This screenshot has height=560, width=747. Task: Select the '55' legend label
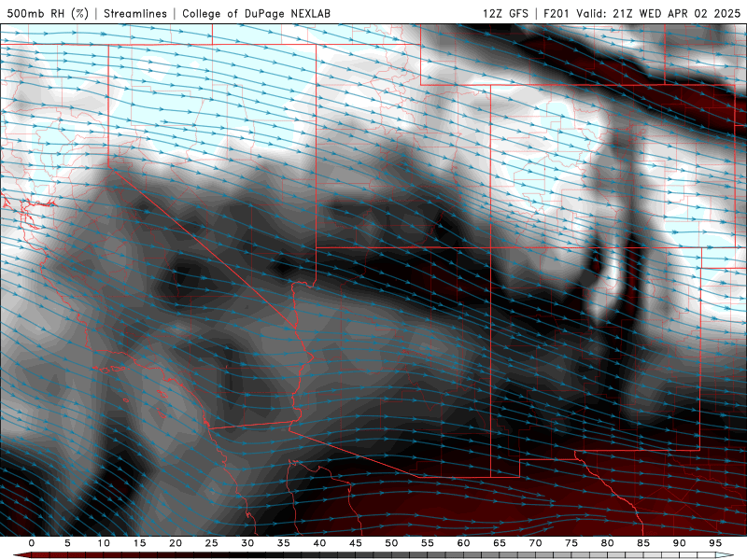pos(428,543)
